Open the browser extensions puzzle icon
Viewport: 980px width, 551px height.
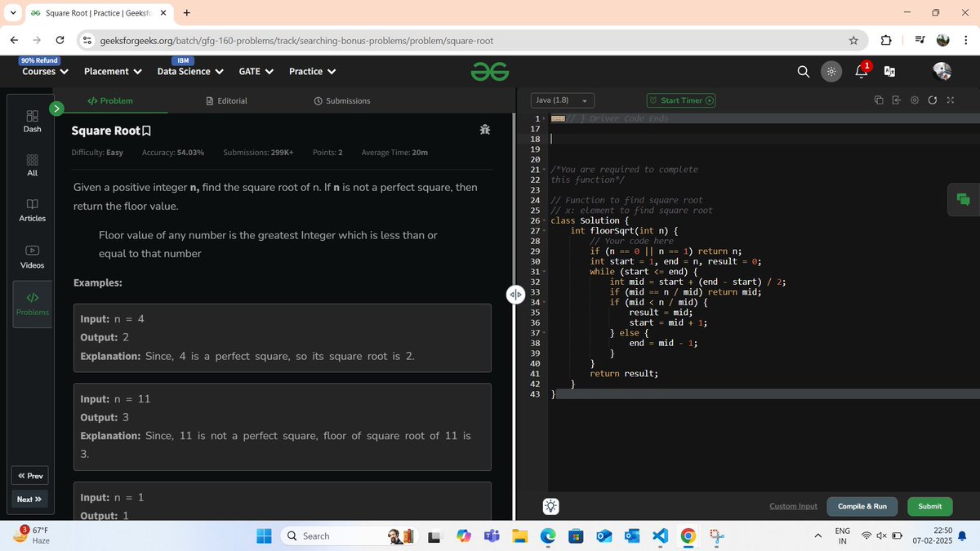click(886, 41)
